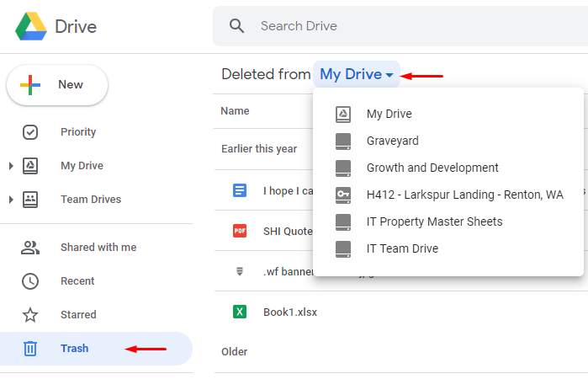Click the Trash bin icon
Image resolution: width=588 pixels, height=379 pixels.
[x=30, y=349]
